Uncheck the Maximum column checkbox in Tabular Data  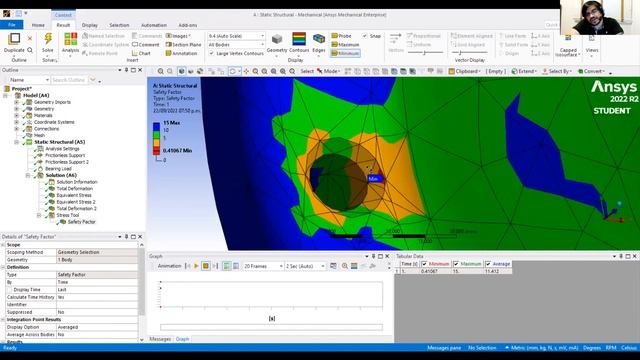point(456,264)
